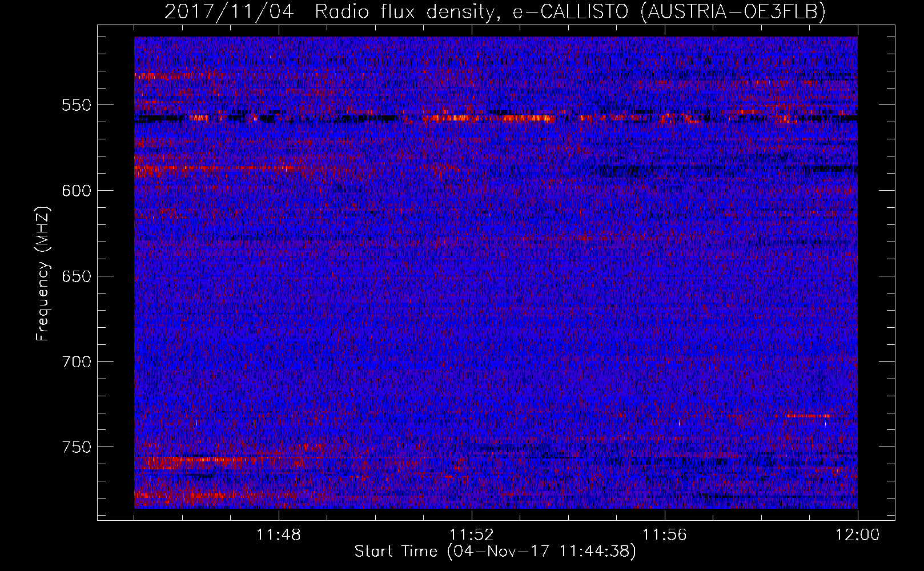924x571 pixels.
Task: Click the "Frequency (MHZ)" axis label
Action: tap(43, 274)
